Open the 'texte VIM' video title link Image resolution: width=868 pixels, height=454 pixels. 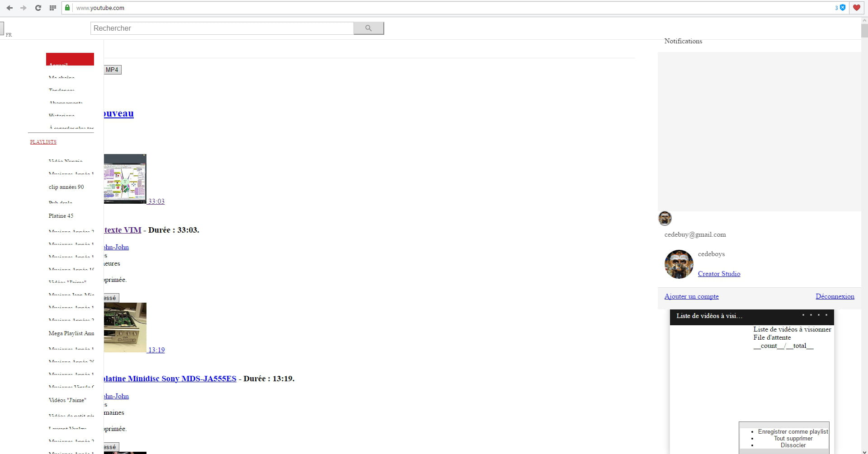pyautogui.click(x=123, y=230)
